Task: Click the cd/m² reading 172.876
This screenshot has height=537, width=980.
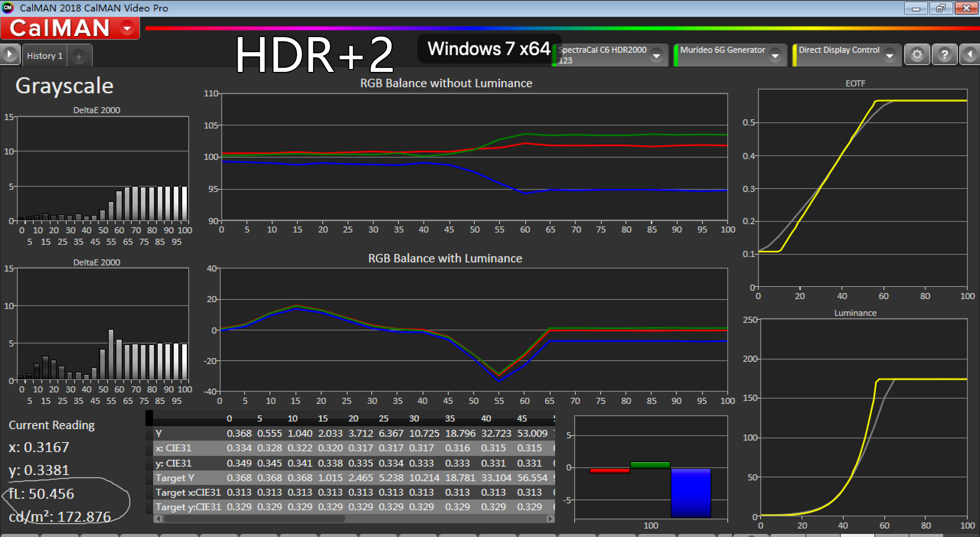Action: [60, 517]
